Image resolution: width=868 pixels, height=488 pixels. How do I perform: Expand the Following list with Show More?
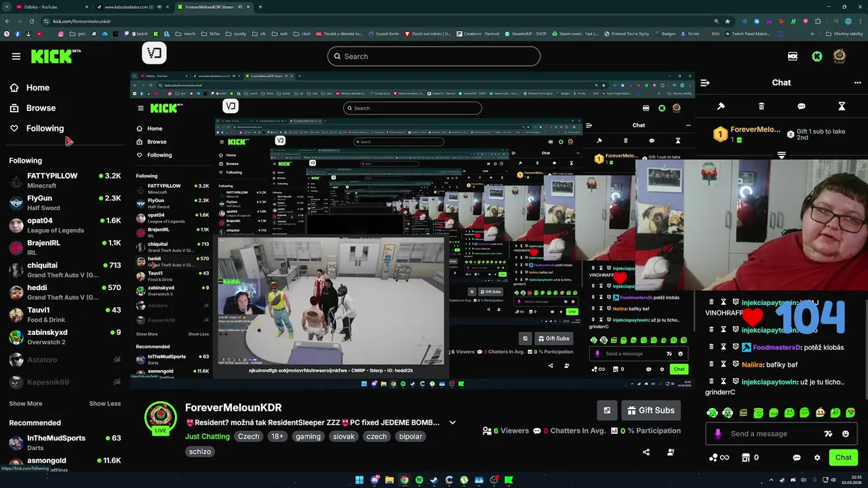click(26, 403)
